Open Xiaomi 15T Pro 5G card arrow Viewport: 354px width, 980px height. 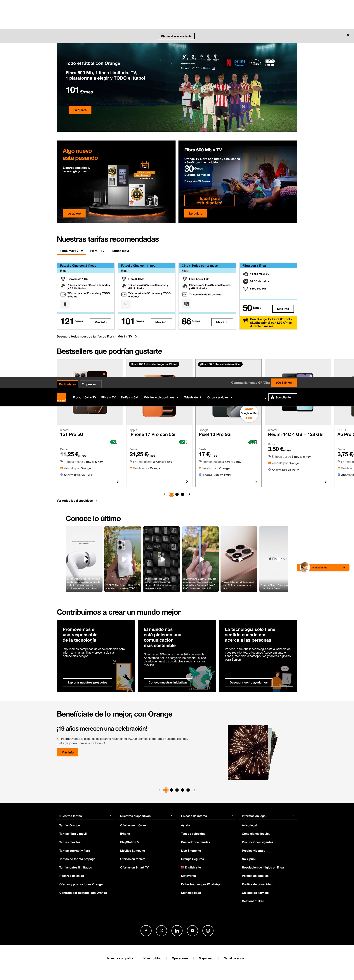117,482
